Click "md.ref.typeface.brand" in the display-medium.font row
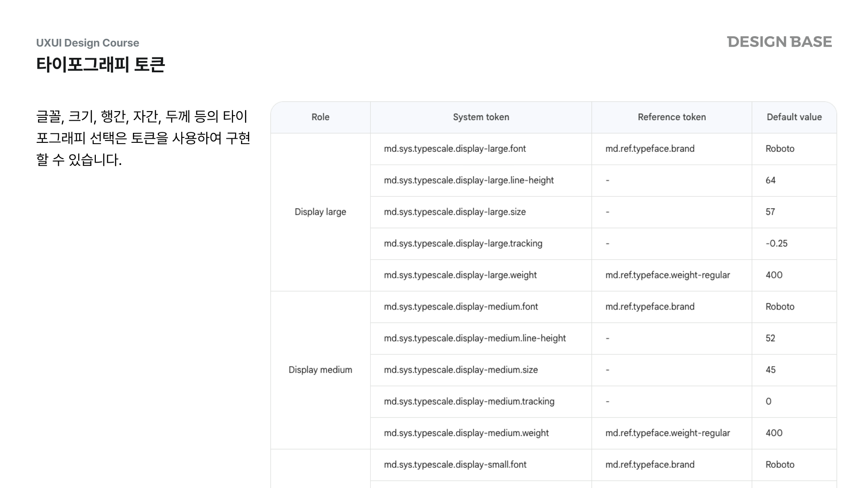Viewport: 868px width, 488px height. pos(650,307)
